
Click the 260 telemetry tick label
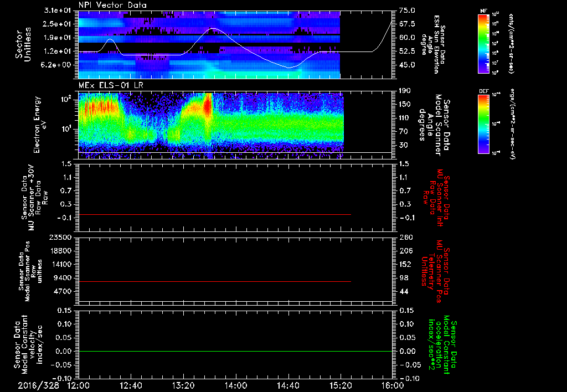(x=405, y=237)
